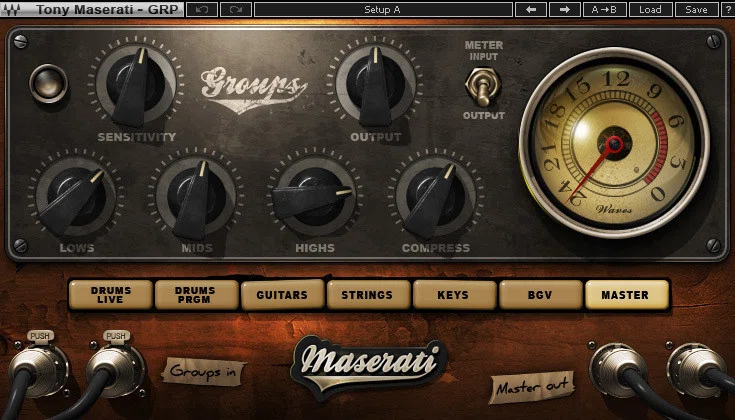The width and height of the screenshot is (735, 420).
Task: Click the Highs knob
Action: click(x=316, y=196)
